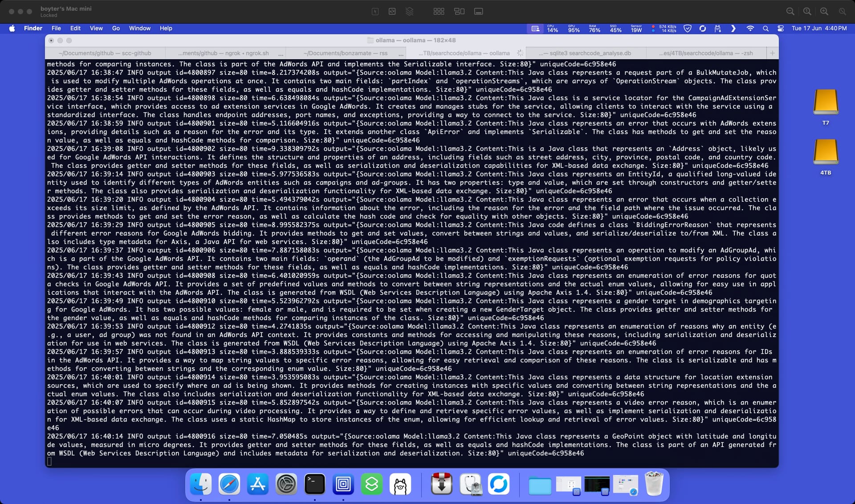Click the zoom-to-fit magnifier icon
The height and width of the screenshot is (504, 855).
pos(842,12)
